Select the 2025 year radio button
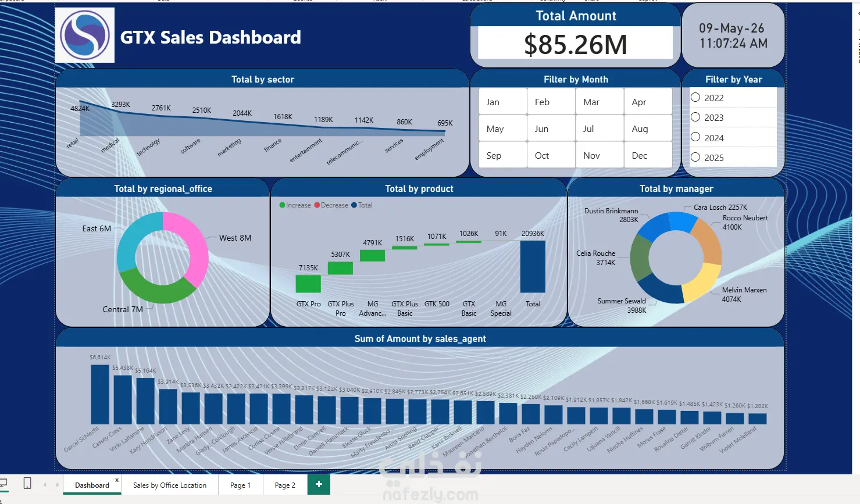 click(695, 157)
